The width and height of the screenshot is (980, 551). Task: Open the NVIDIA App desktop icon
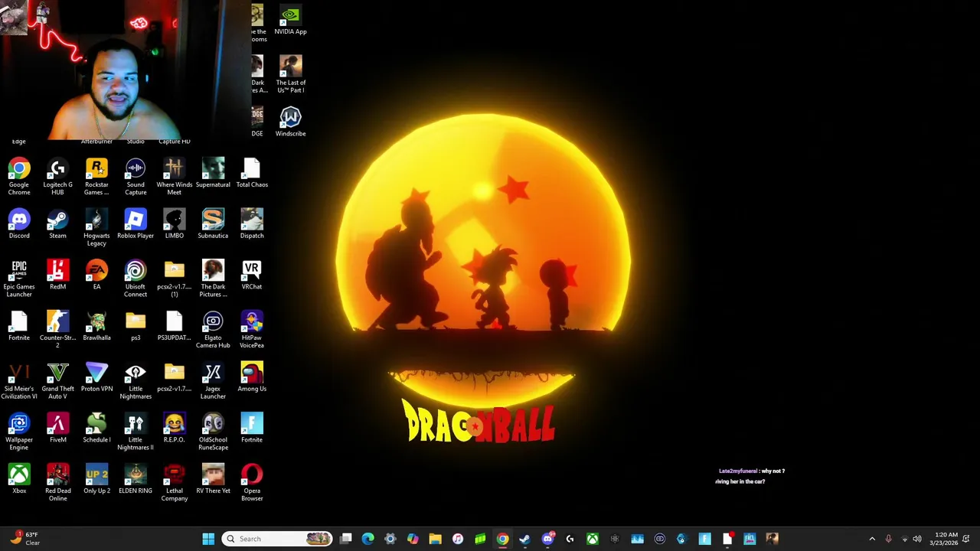(290, 21)
